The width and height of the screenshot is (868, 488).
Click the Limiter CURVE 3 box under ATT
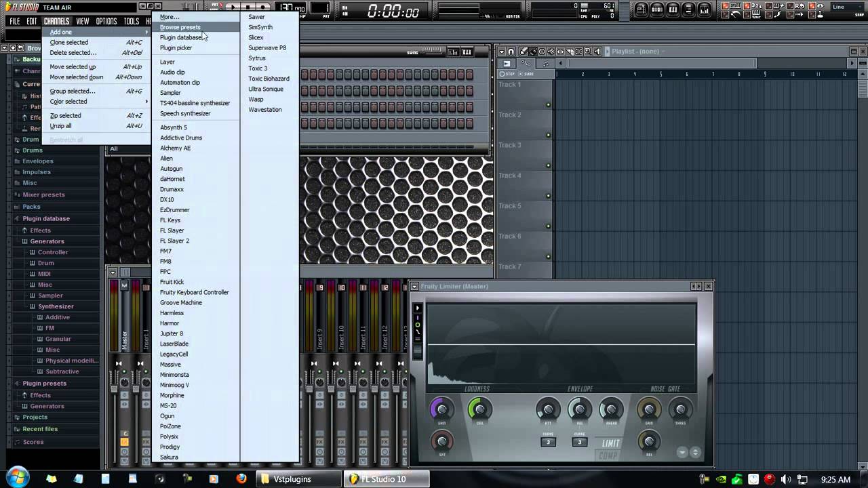click(548, 442)
